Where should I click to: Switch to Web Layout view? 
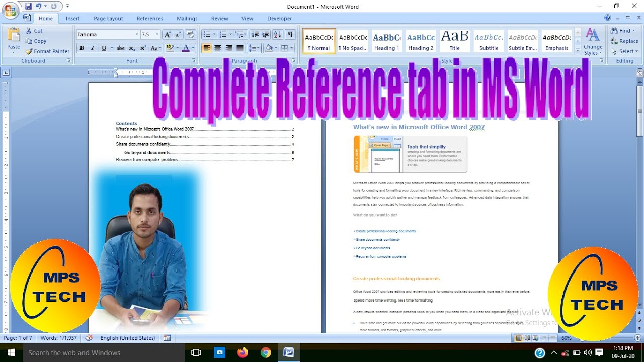click(x=536, y=338)
